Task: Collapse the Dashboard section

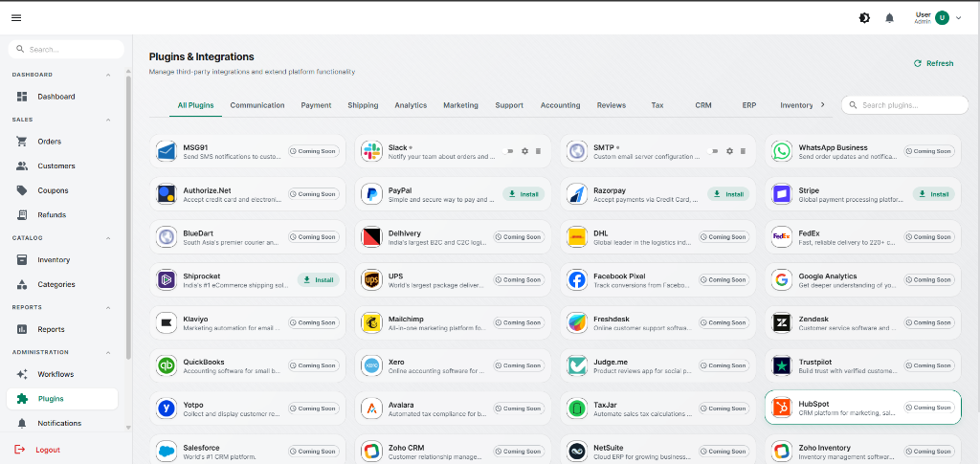Action: (108, 75)
